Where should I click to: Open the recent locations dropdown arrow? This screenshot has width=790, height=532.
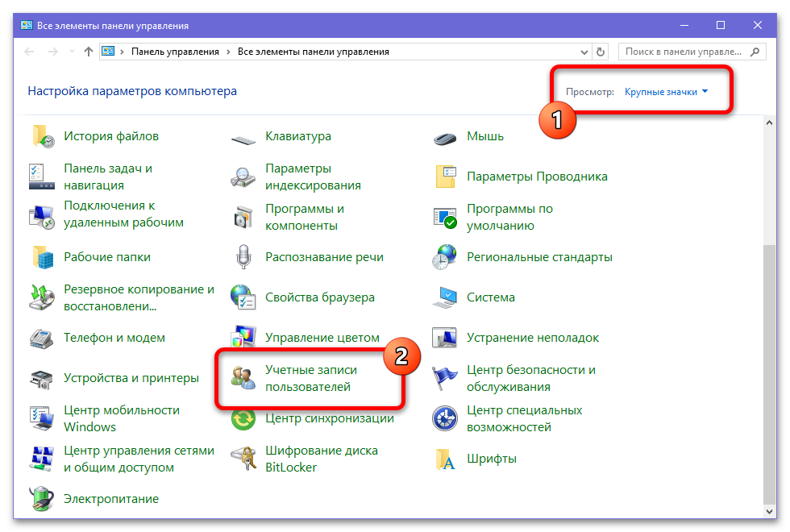[72, 52]
